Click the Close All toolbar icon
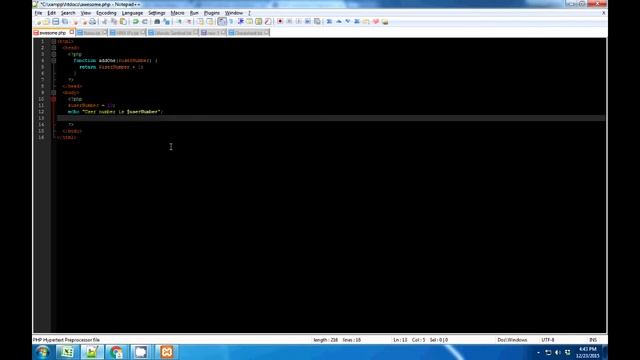640x360 pixels. point(84,22)
